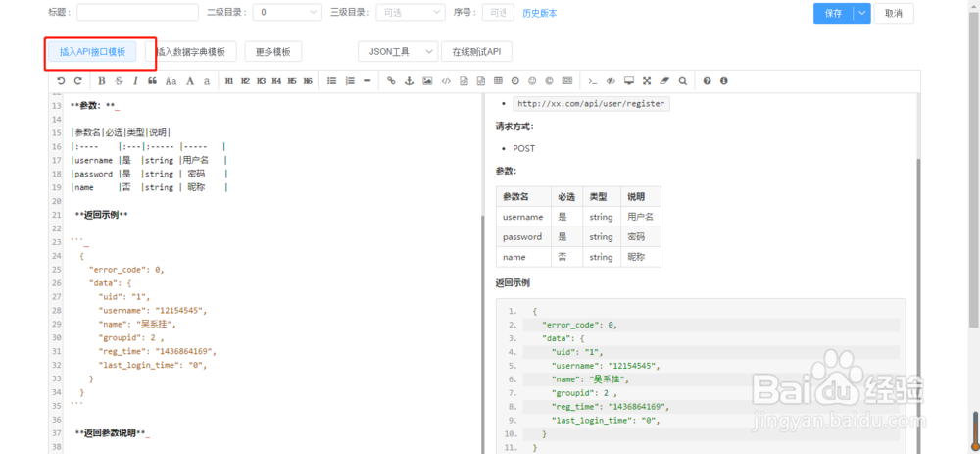Click the 取消 button

click(894, 13)
